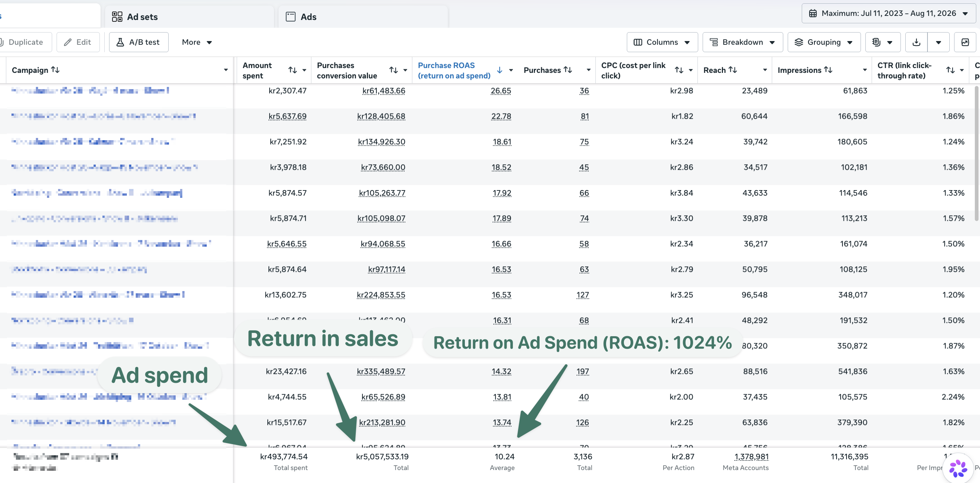Open Reach column dropdown arrow

point(765,70)
